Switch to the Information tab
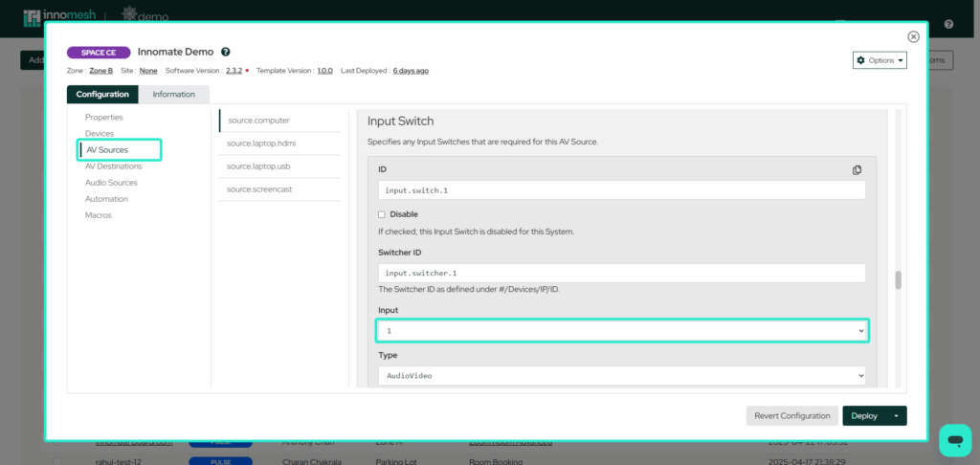 click(174, 95)
